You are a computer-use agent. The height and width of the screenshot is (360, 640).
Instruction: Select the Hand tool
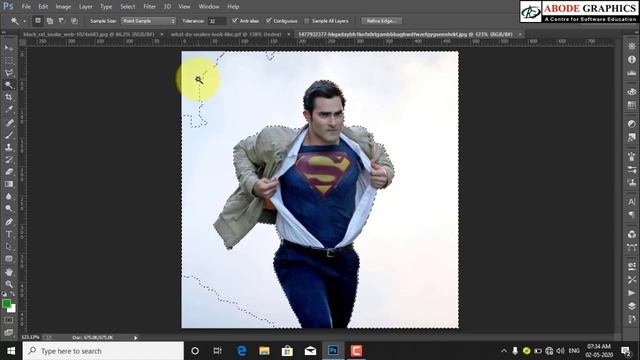(x=9, y=271)
